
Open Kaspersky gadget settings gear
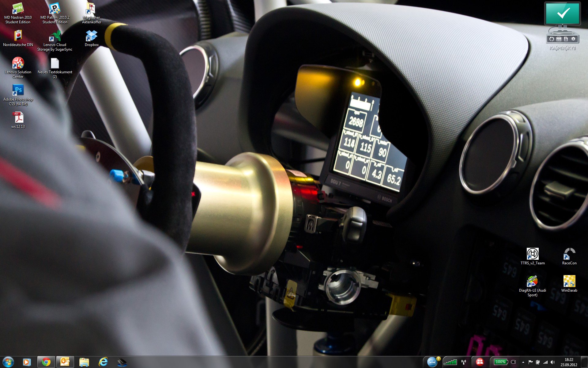tap(573, 39)
